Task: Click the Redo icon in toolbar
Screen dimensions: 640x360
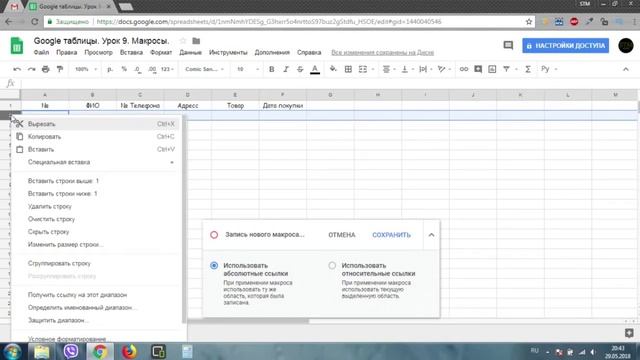Action: coord(31,69)
